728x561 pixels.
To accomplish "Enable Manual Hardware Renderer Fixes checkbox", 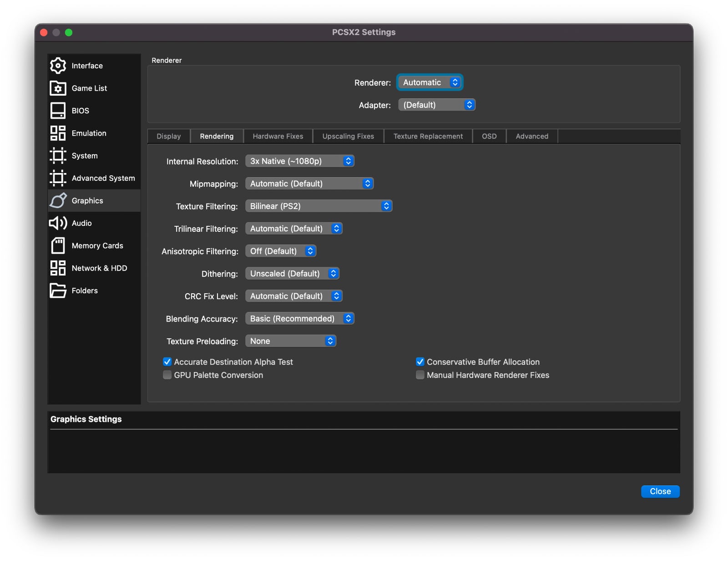I will click(x=420, y=375).
